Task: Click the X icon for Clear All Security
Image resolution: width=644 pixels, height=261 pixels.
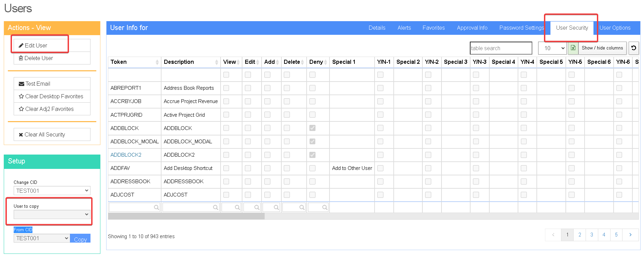Action: [21, 134]
